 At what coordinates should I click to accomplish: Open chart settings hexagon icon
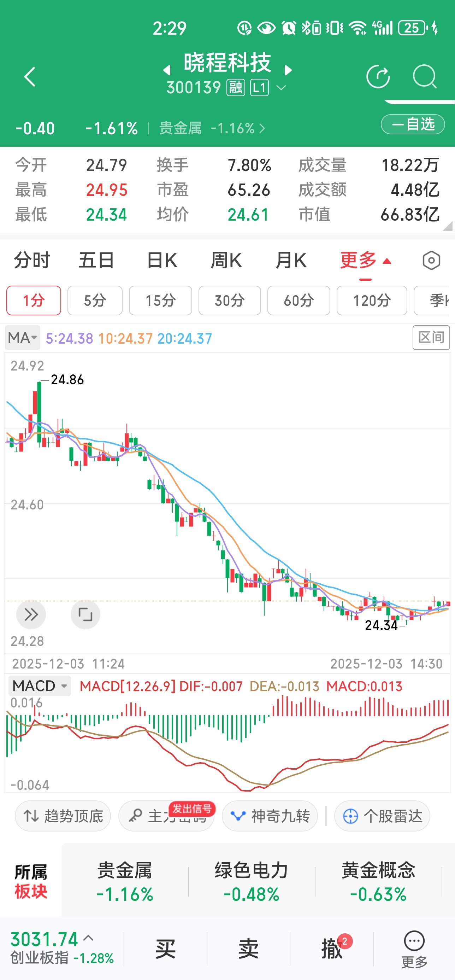pos(431,261)
